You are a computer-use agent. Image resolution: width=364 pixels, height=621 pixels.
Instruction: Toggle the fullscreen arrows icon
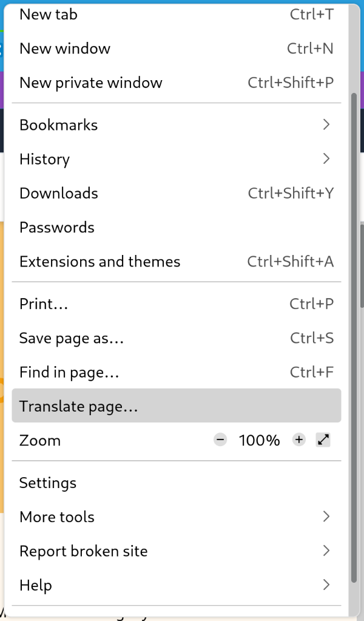click(x=323, y=440)
